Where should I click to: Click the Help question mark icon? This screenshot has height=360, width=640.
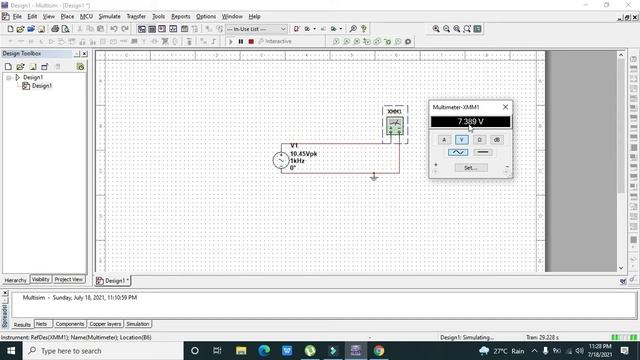coord(364,29)
